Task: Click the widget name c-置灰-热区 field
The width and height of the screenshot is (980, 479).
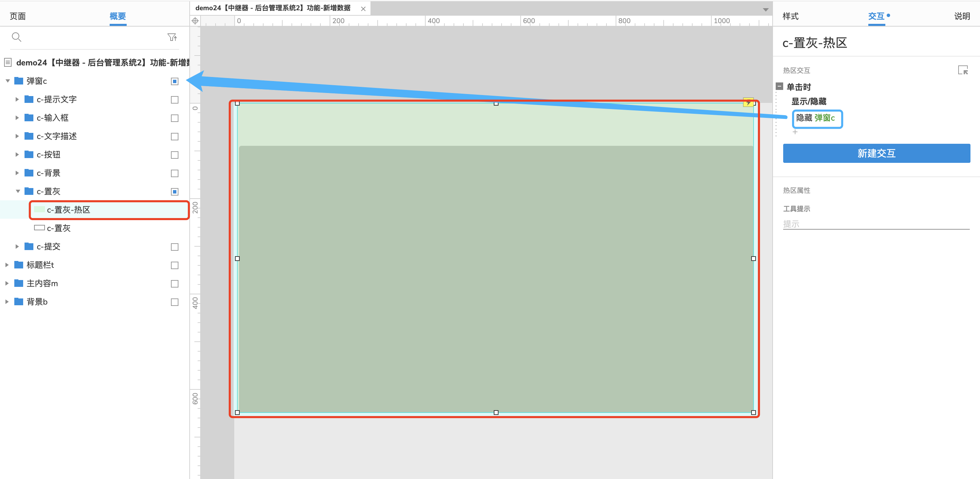Action: [815, 43]
